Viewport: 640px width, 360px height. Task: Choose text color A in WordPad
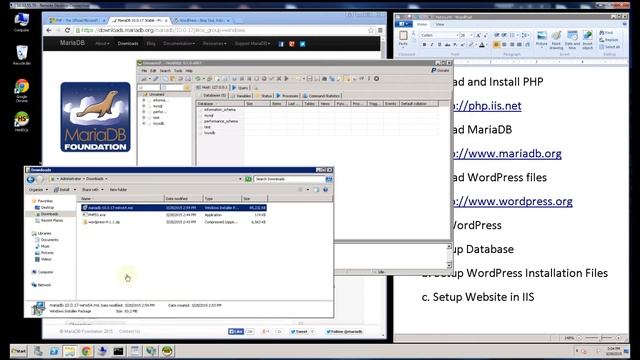pos(482,44)
